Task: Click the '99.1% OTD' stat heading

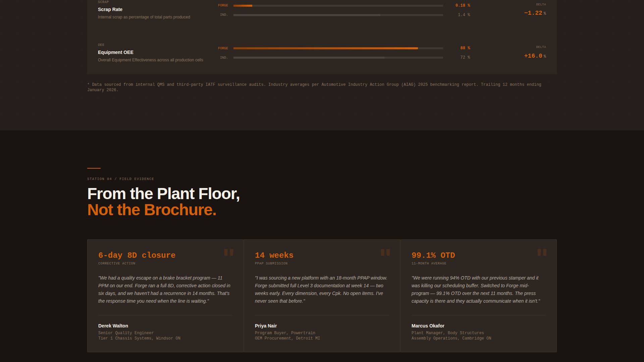Action: click(x=433, y=255)
